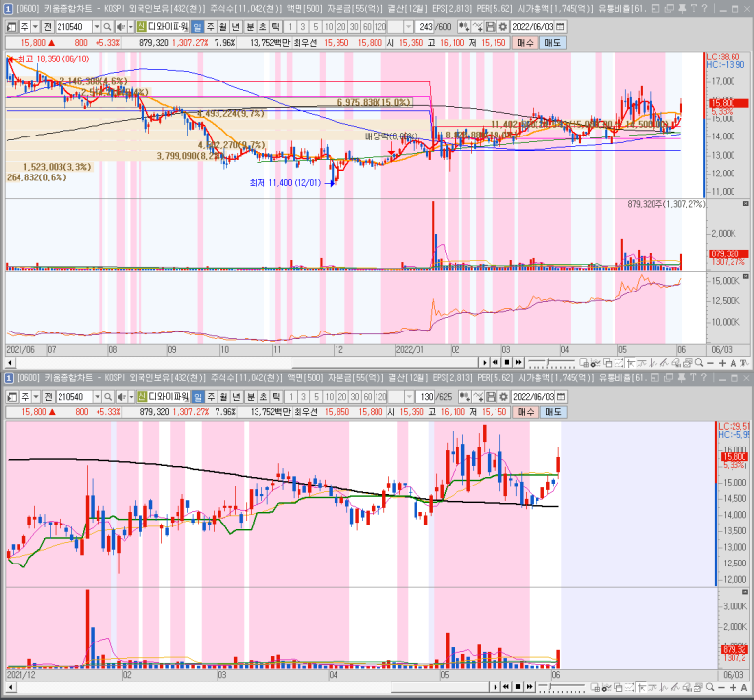Click save diskette icon in top chart toolbar

point(490,27)
